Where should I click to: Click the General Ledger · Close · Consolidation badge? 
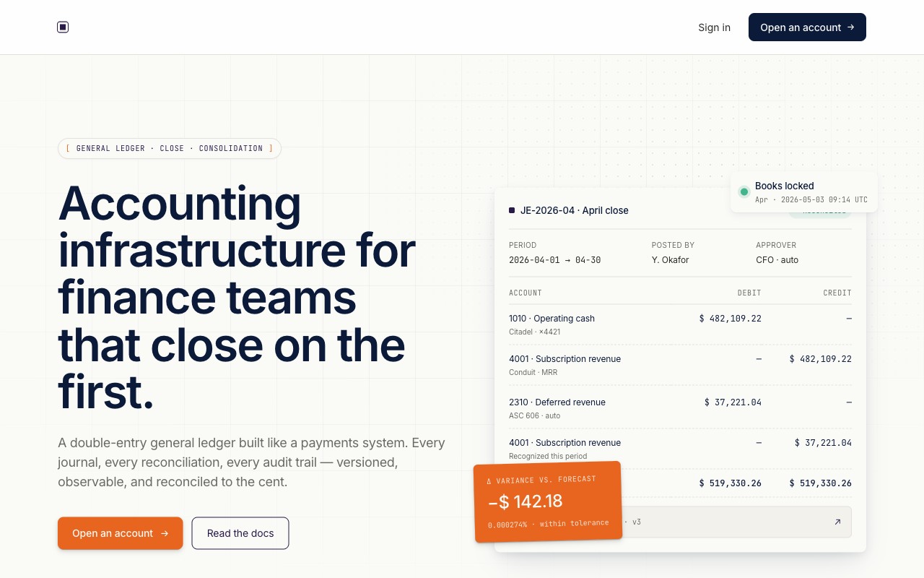[170, 148]
